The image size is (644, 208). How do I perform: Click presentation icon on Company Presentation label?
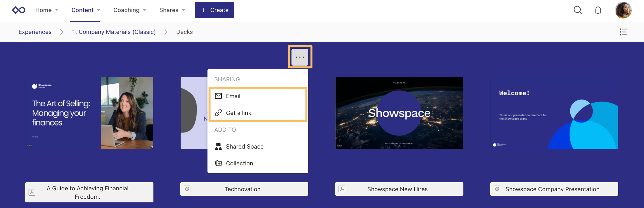[x=497, y=189]
